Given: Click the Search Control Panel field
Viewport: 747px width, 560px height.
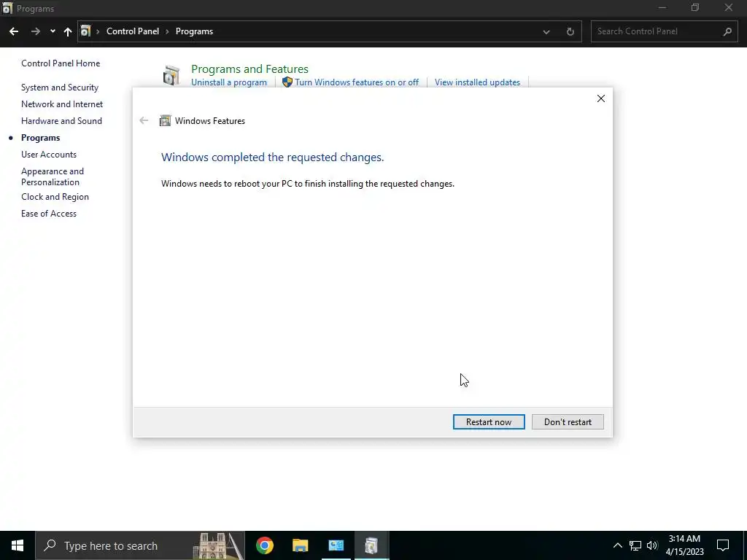Looking at the screenshot, I should (665, 31).
